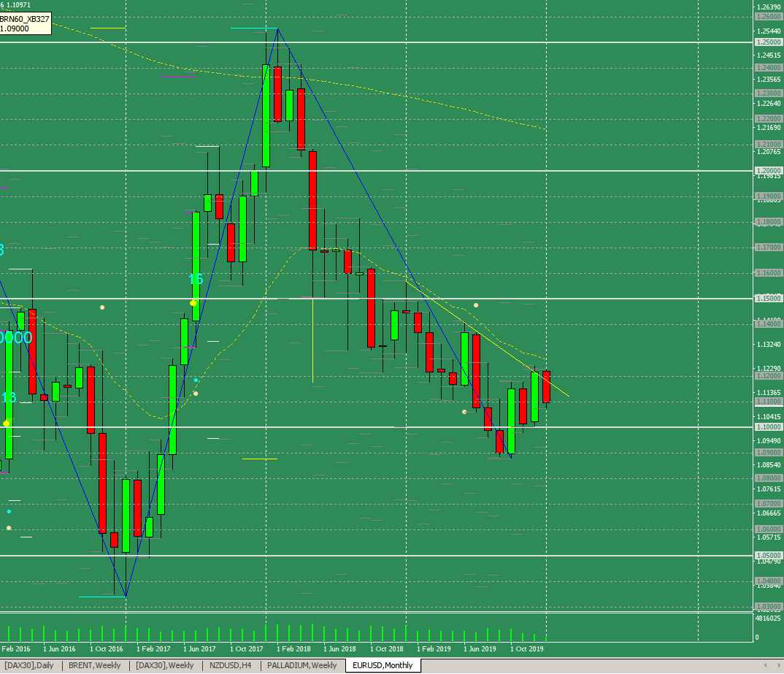Select the [DAX30],Weekly chart tab
This screenshot has height=674, width=784.
tap(164, 665)
